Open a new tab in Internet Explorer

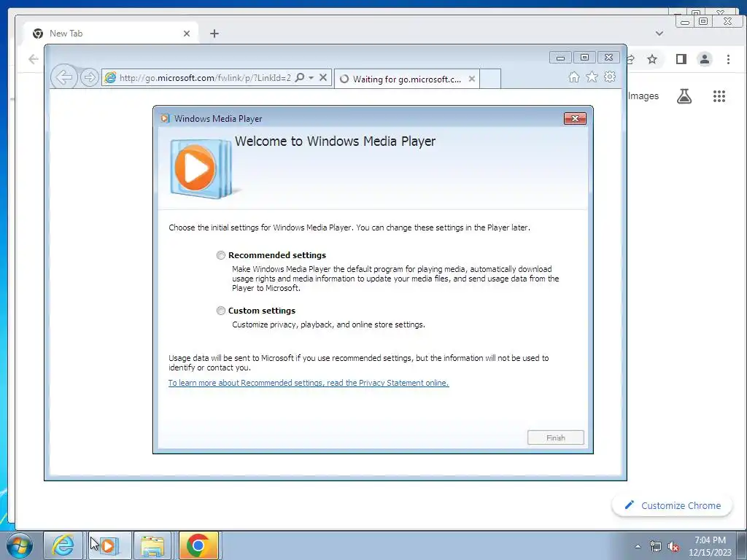click(x=490, y=79)
